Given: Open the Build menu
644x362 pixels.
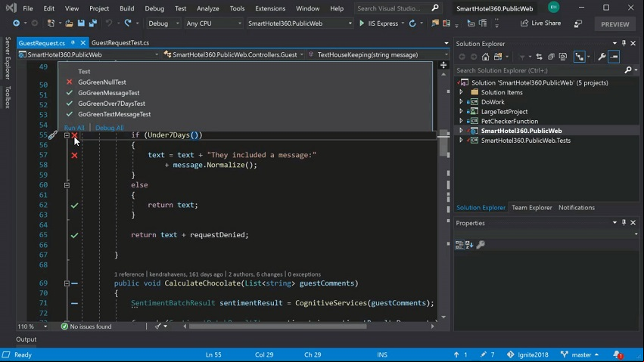Looking at the screenshot, I should (x=126, y=8).
